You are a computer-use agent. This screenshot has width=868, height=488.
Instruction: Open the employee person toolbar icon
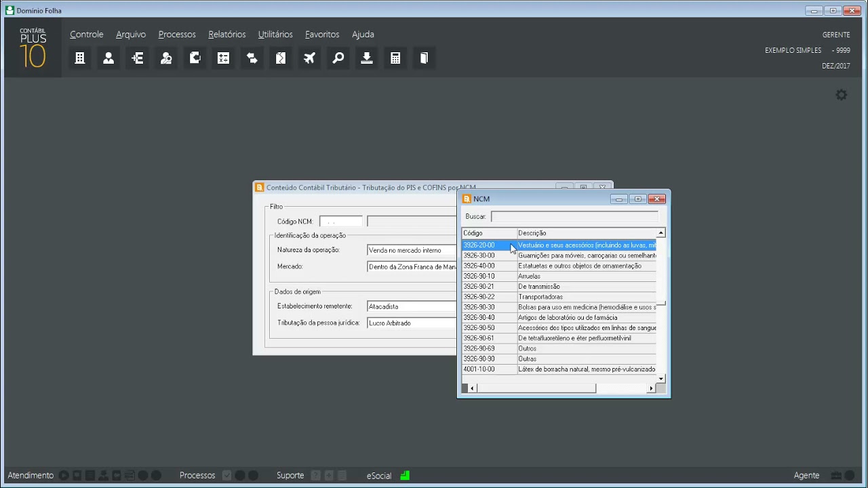(x=108, y=58)
